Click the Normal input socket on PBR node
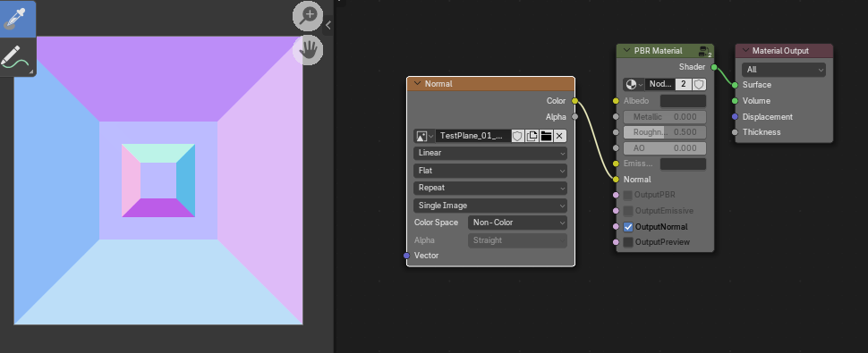Screen dimensions: 868x353 pos(616,180)
